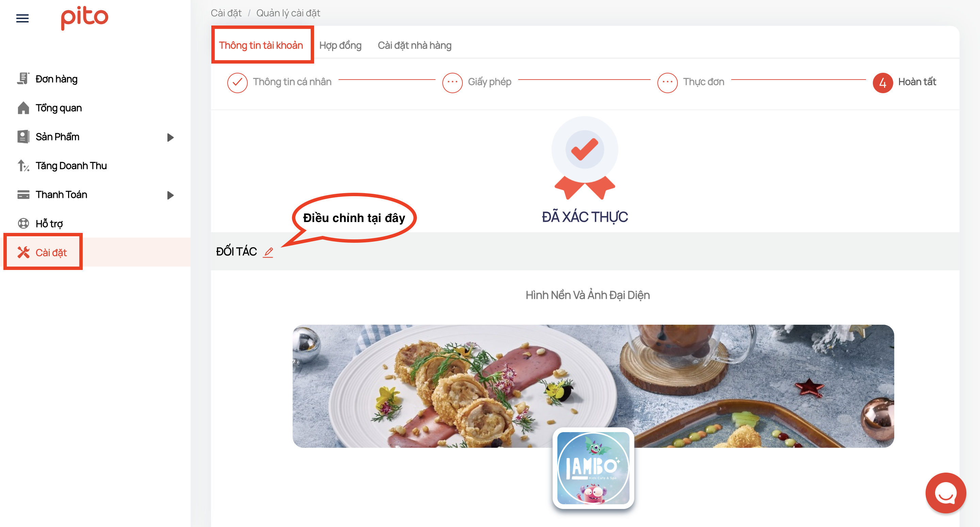
Task: Expand the Sản Phẩm submenu arrow
Action: tap(170, 137)
